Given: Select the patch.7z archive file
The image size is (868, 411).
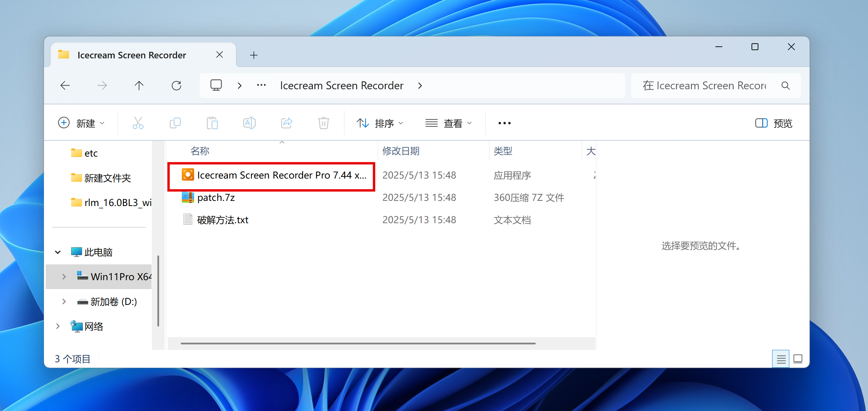Looking at the screenshot, I should click(x=216, y=198).
